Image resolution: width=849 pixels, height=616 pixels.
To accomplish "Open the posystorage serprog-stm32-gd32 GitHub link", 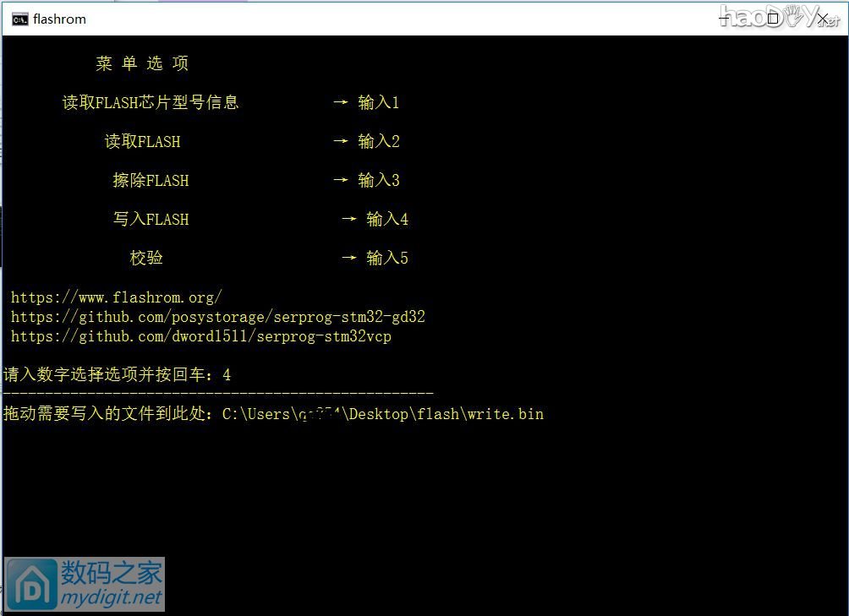I will click(x=217, y=317).
